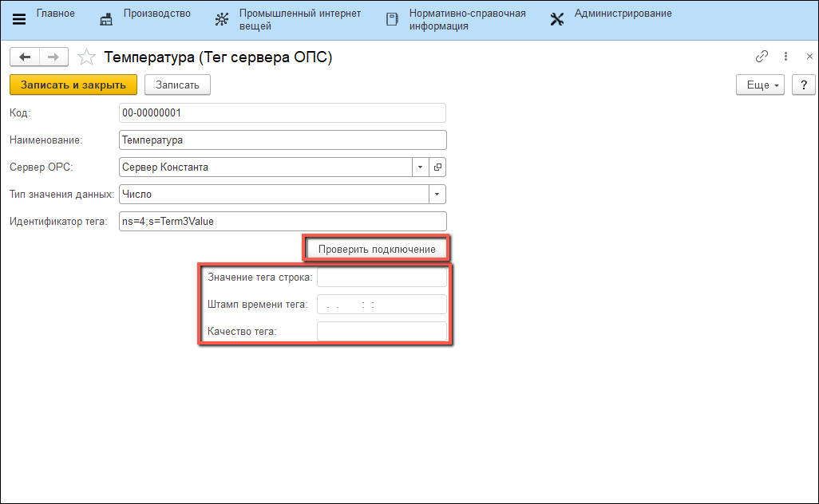Add page to favorites with star icon
The image size is (819, 504).
88,57
